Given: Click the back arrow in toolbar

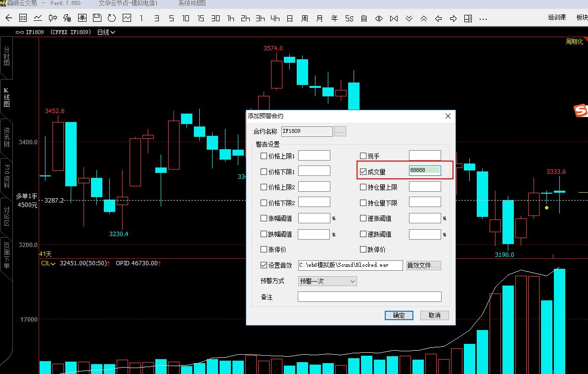Looking at the screenshot, I should [8, 18].
